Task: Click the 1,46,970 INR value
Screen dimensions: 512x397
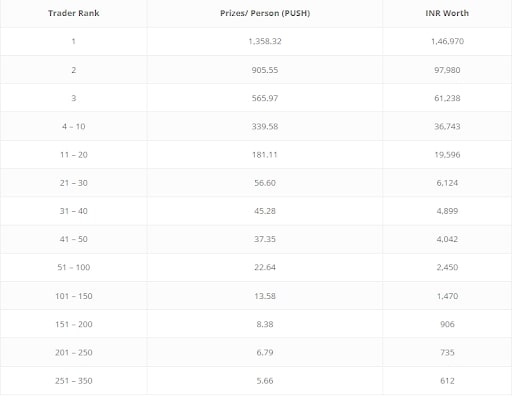Action: [447, 41]
